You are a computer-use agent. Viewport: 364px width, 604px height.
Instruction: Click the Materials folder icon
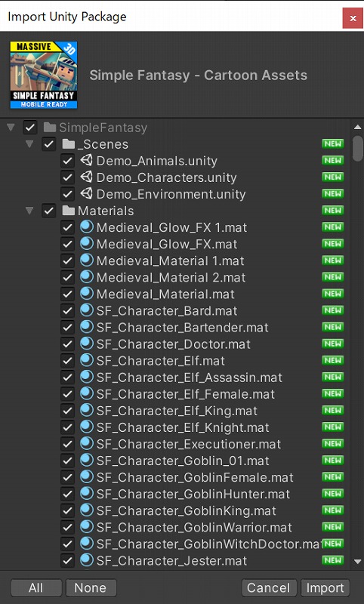(68, 211)
